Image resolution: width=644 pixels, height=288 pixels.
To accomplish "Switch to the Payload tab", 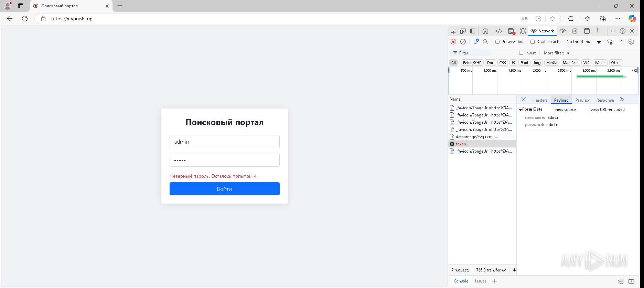I will click(x=561, y=100).
